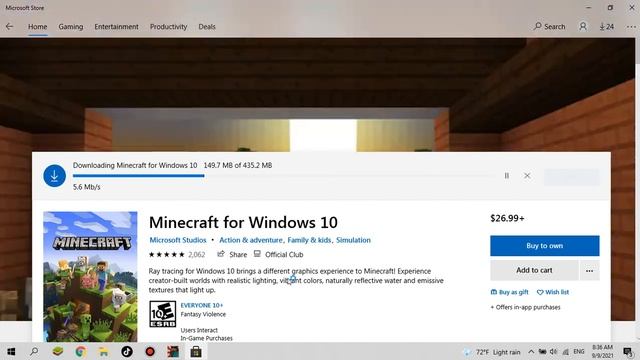Image resolution: width=640 pixels, height=360 pixels.
Task: Click Buy as gift link
Action: (x=509, y=292)
